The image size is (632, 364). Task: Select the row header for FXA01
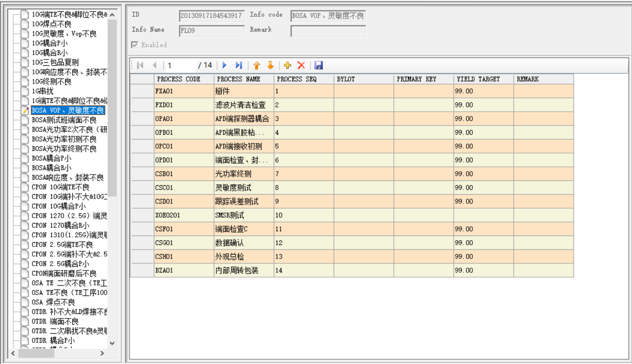[x=142, y=91]
